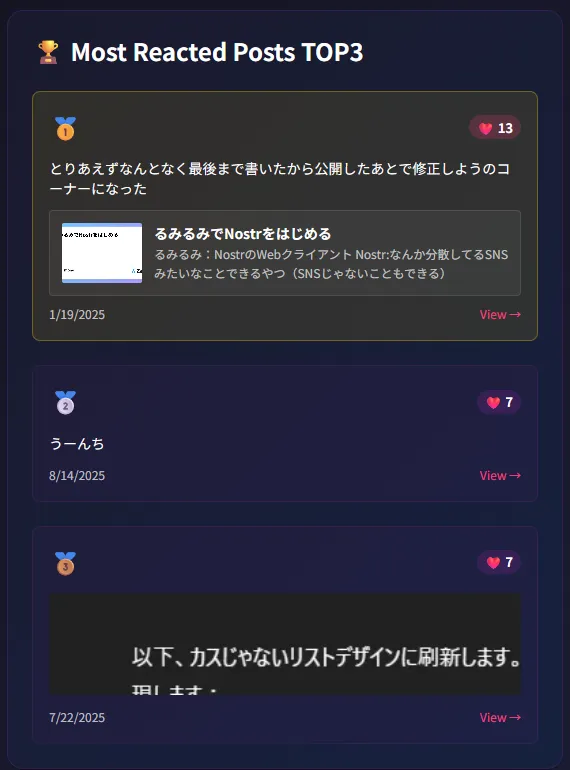This screenshot has width=570, height=770.
Task: Open View link of the 1/19/2025 post
Action: [500, 314]
